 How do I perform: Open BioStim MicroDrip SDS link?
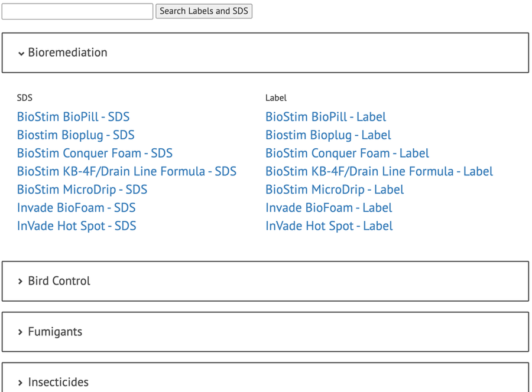pyautogui.click(x=82, y=190)
